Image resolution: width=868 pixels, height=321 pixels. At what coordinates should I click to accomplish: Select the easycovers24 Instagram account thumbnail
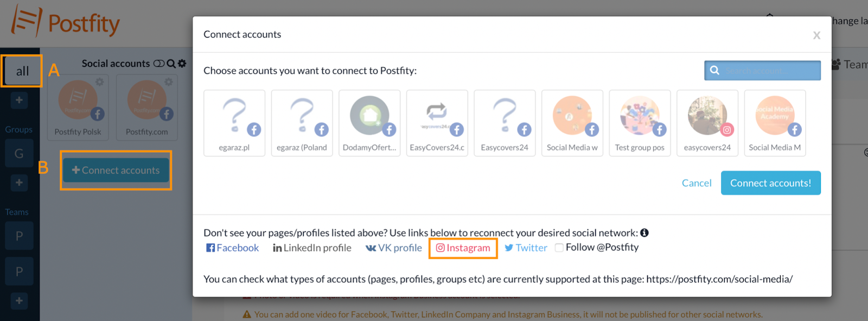pyautogui.click(x=707, y=123)
